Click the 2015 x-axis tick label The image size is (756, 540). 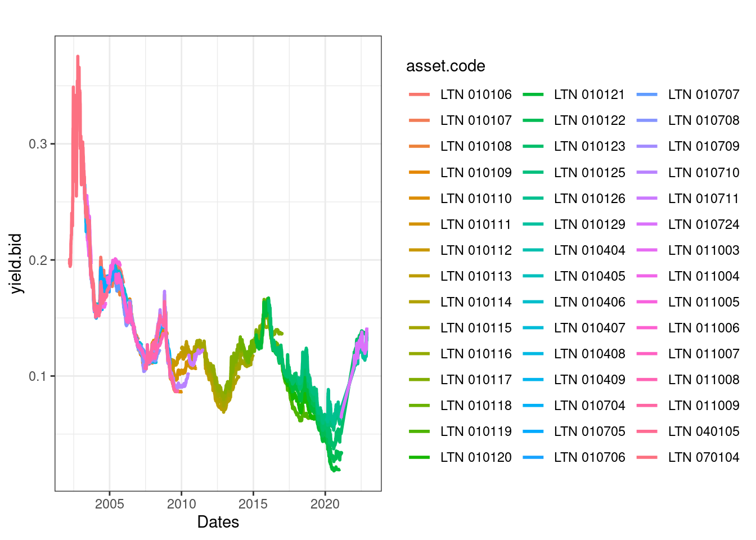(x=253, y=503)
